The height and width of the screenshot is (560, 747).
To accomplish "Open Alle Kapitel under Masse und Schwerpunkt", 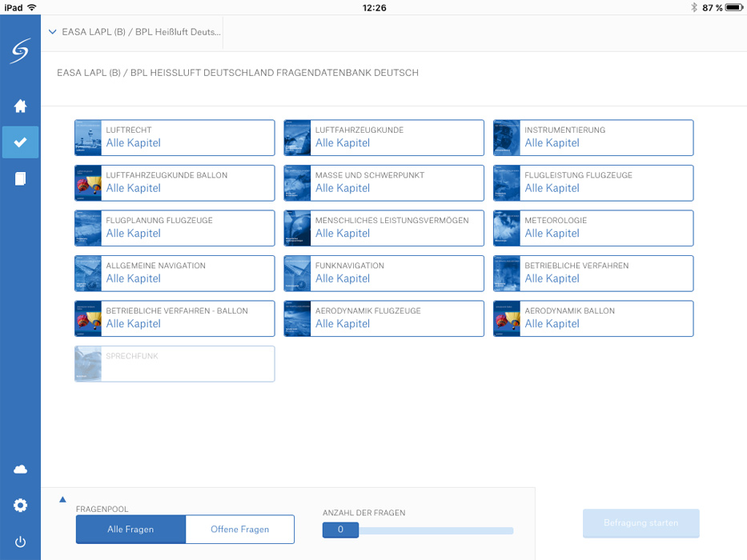I will [x=343, y=188].
